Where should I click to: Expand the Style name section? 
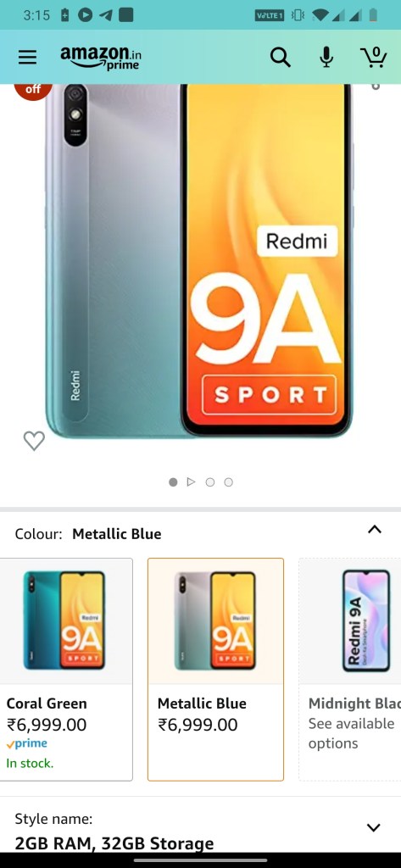click(374, 827)
